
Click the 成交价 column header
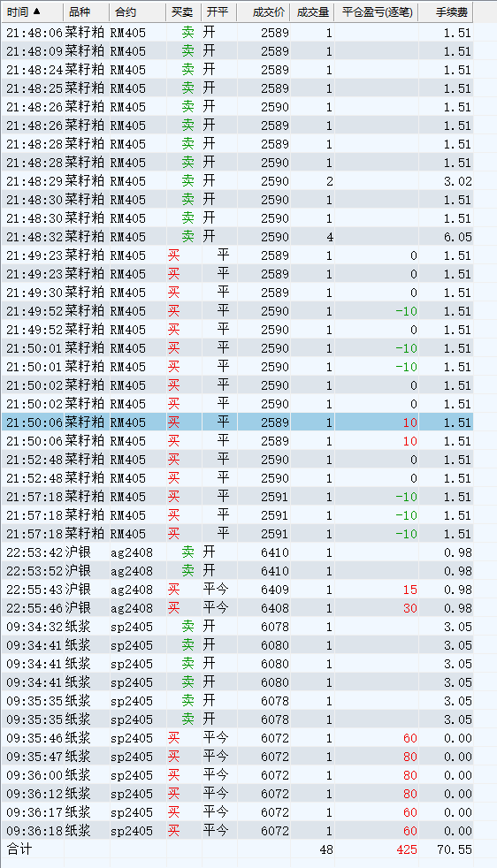click(264, 11)
